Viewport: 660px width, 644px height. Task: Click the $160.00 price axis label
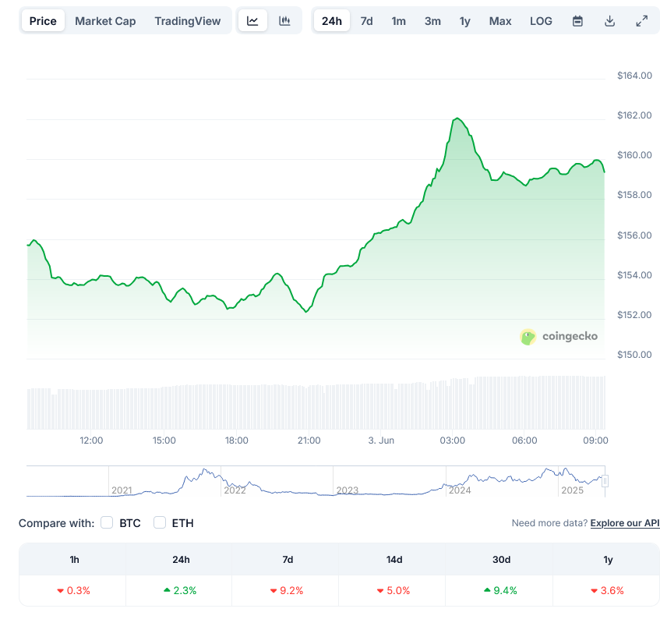[x=634, y=155]
